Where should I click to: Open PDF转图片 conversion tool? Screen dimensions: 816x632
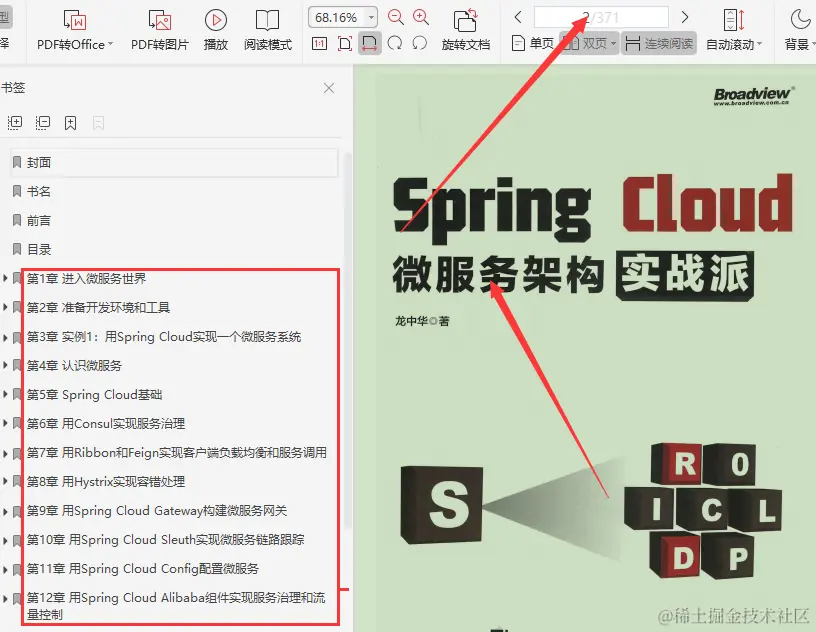click(x=159, y=30)
